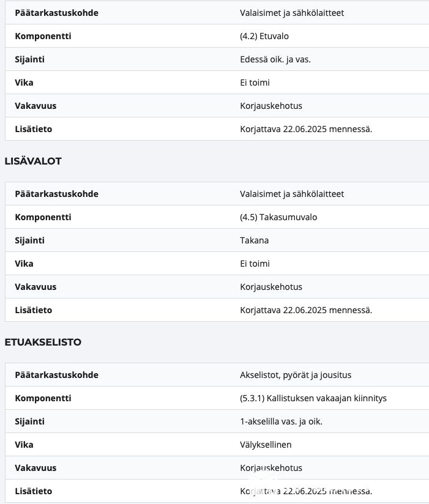Image resolution: width=429 pixels, height=504 pixels.
Task: Click 'Päätarkastuskohde' label in Etuakselisto table
Action: pyautogui.click(x=56, y=375)
